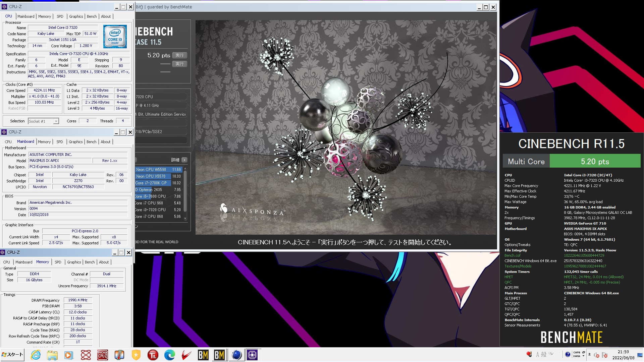Select Xeon CPU X5570 ranking row
Viewport: 644px width, 362px height.
coord(158,176)
